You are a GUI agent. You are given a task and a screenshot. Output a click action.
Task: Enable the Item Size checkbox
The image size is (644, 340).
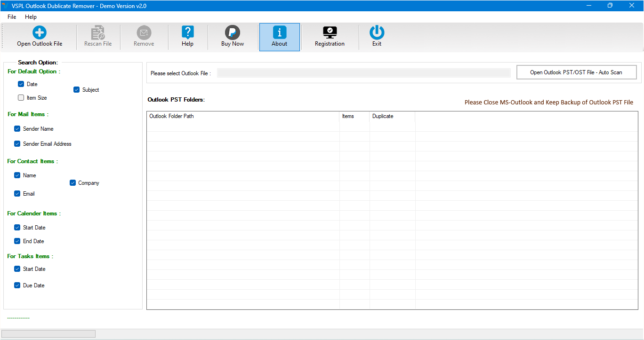point(21,98)
